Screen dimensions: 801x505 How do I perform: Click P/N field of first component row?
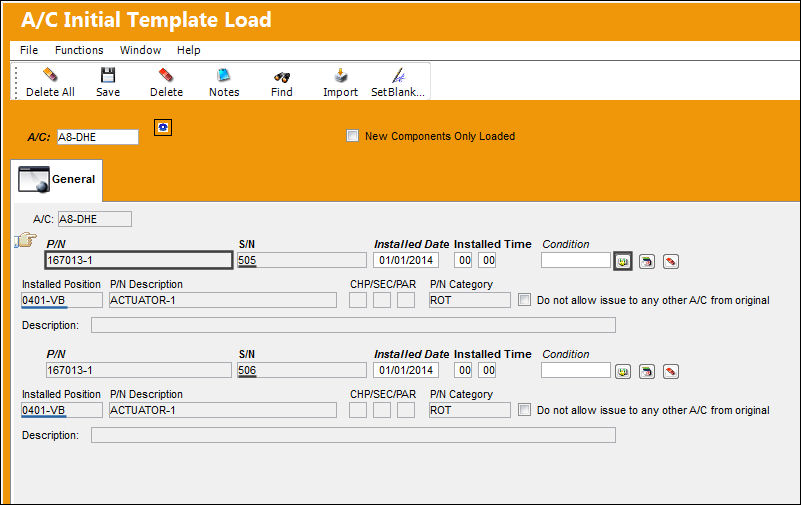tap(138, 260)
